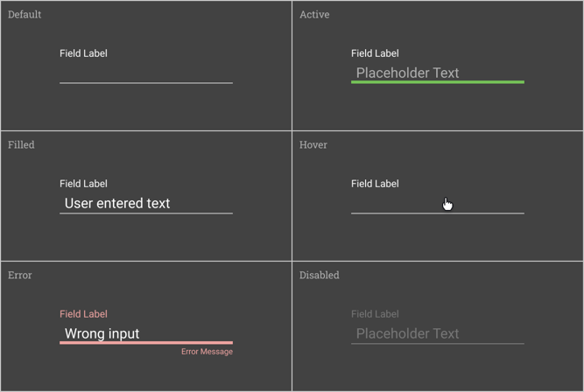Click the 'Error' state heading
The width and height of the screenshot is (584, 392).
pos(20,275)
